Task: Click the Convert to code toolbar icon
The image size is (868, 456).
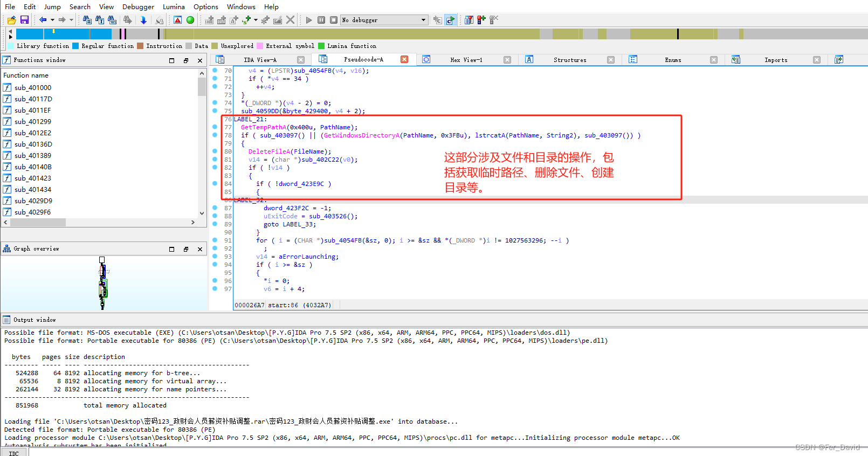Action: click(209, 20)
